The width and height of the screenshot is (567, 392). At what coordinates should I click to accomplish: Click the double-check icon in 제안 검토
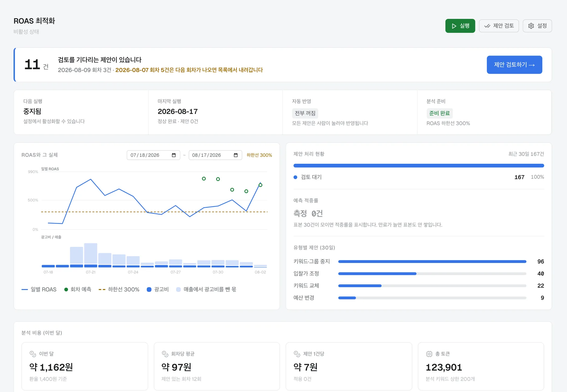487,26
